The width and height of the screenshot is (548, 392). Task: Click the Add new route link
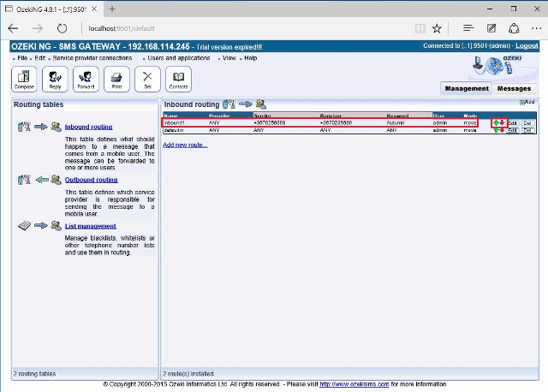click(x=185, y=145)
